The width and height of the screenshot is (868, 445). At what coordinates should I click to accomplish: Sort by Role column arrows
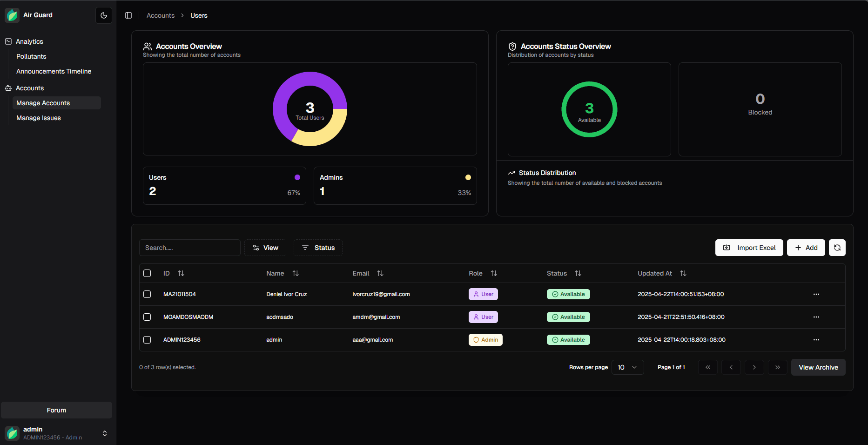coord(494,273)
